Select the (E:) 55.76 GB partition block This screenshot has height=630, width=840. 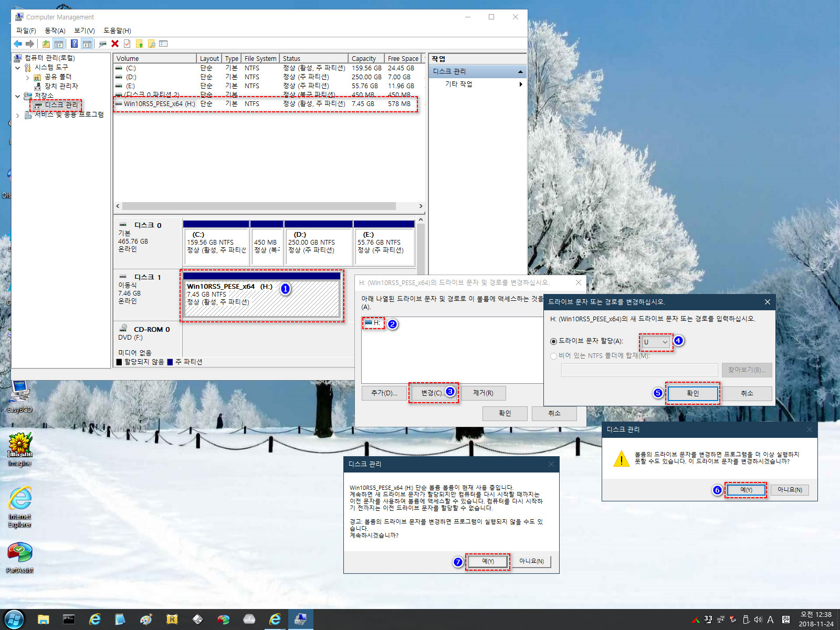384,243
